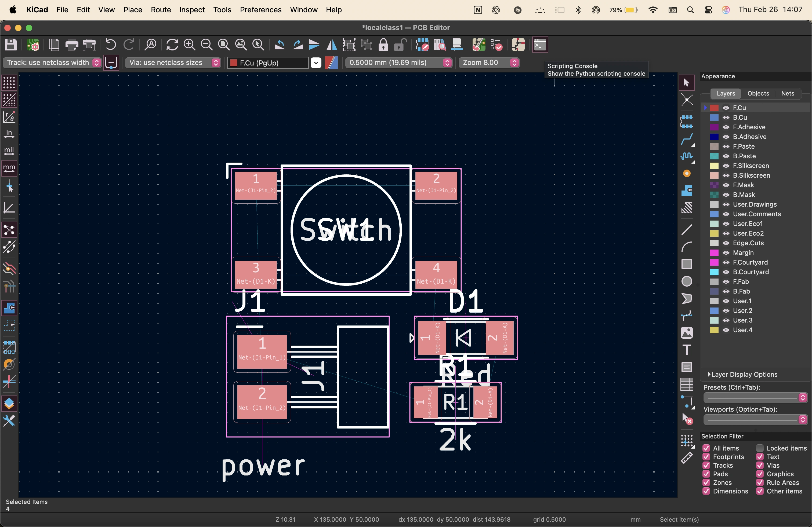
Task: Select the Route tracks tool
Action: (x=687, y=139)
